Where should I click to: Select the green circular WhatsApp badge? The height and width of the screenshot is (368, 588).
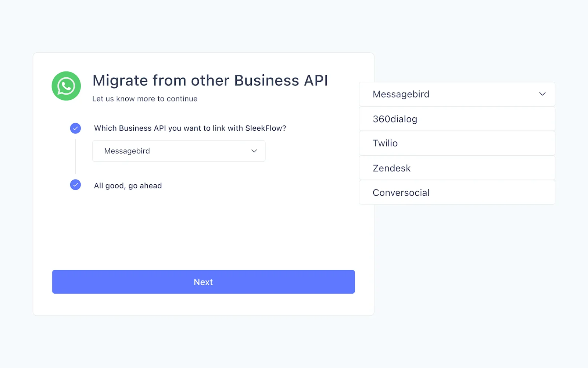[66, 86]
